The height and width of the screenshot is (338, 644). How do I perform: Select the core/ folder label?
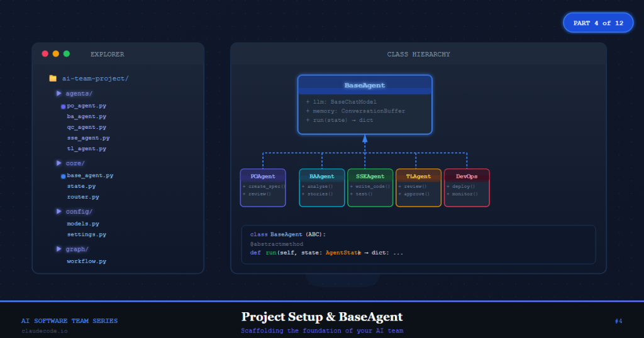pos(75,163)
